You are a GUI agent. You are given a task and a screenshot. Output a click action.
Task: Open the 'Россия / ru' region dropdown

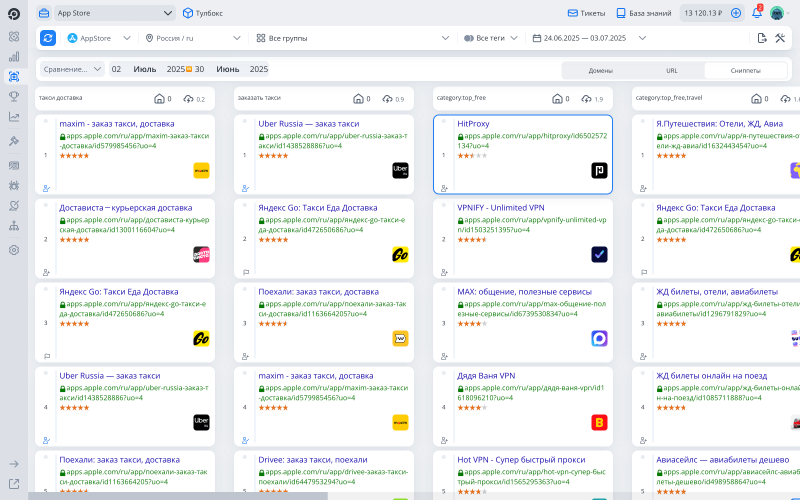[x=192, y=38]
